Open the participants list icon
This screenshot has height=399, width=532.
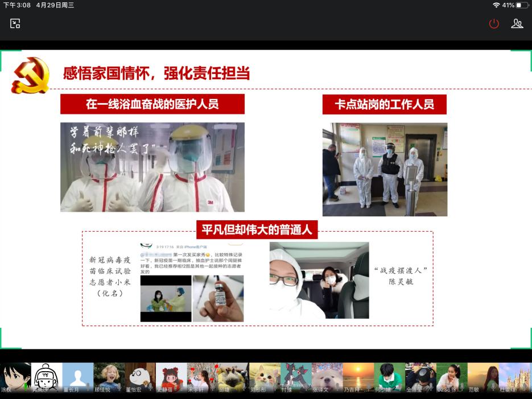click(517, 23)
